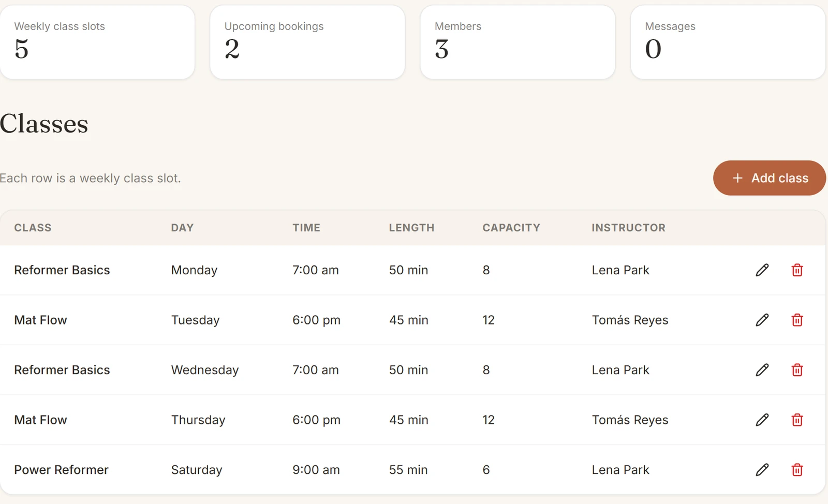Click the 9:00 am time cell
This screenshot has height=504, width=828.
[316, 470]
